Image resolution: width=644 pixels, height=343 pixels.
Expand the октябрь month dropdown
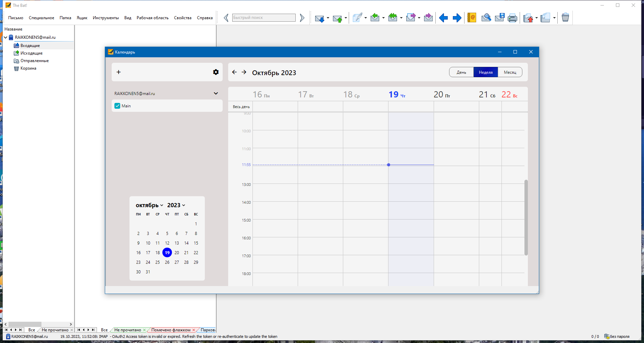point(149,205)
